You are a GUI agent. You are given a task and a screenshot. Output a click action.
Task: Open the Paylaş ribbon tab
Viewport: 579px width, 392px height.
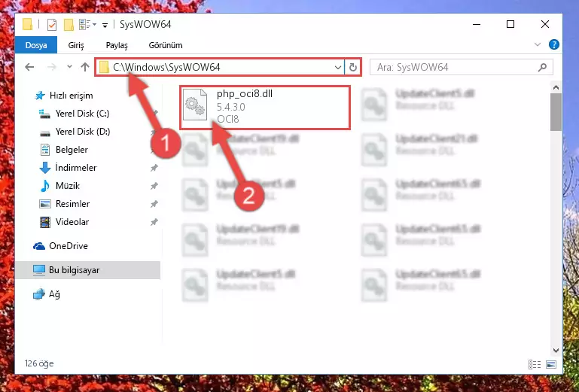(x=117, y=45)
